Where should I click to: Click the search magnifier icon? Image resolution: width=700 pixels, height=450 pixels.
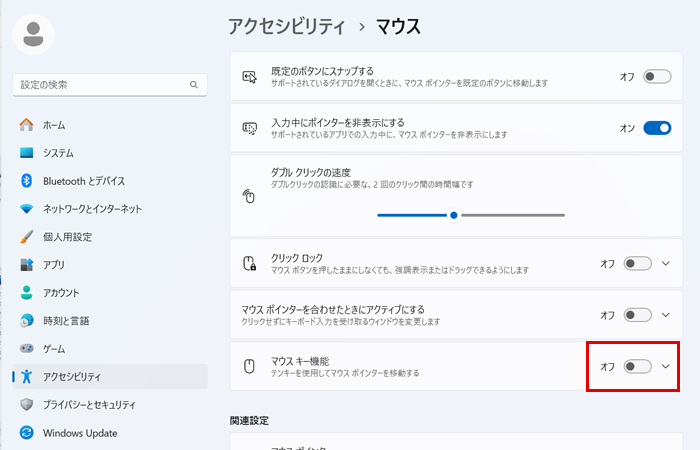tap(194, 85)
